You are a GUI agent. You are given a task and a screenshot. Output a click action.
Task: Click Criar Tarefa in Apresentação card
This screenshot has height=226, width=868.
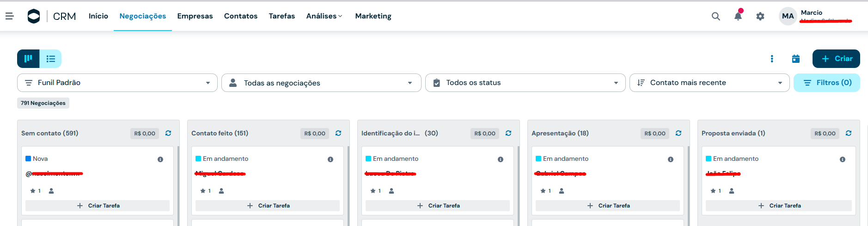pyautogui.click(x=608, y=206)
